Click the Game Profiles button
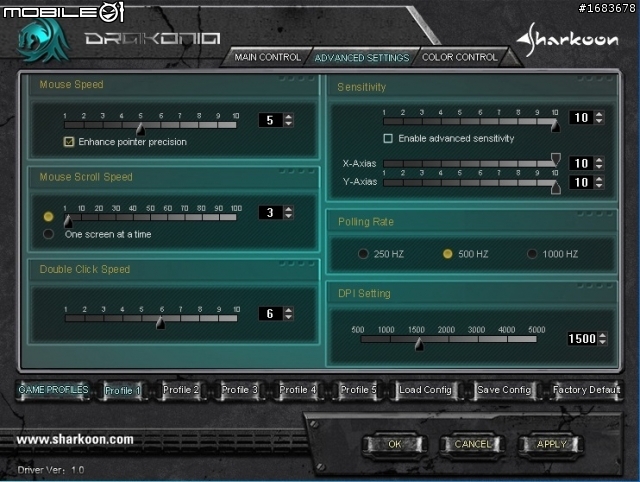The height and width of the screenshot is (482, 640). 53,390
